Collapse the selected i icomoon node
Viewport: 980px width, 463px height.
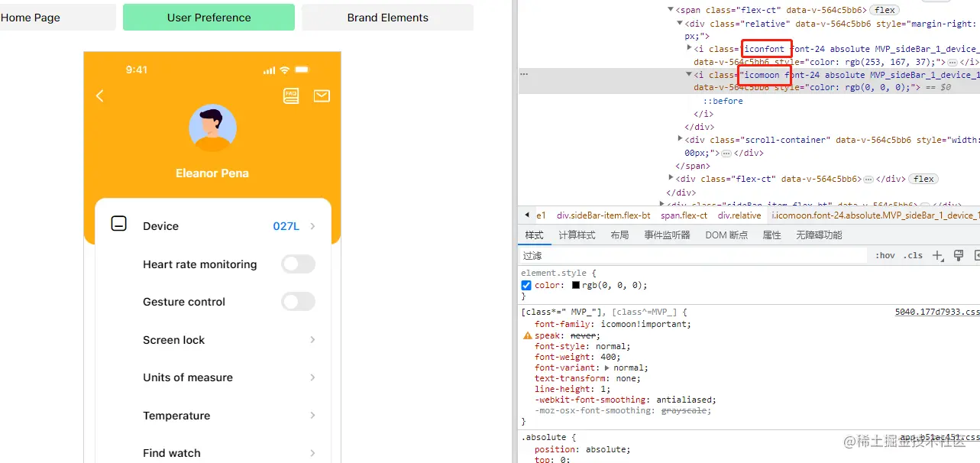pyautogui.click(x=690, y=75)
